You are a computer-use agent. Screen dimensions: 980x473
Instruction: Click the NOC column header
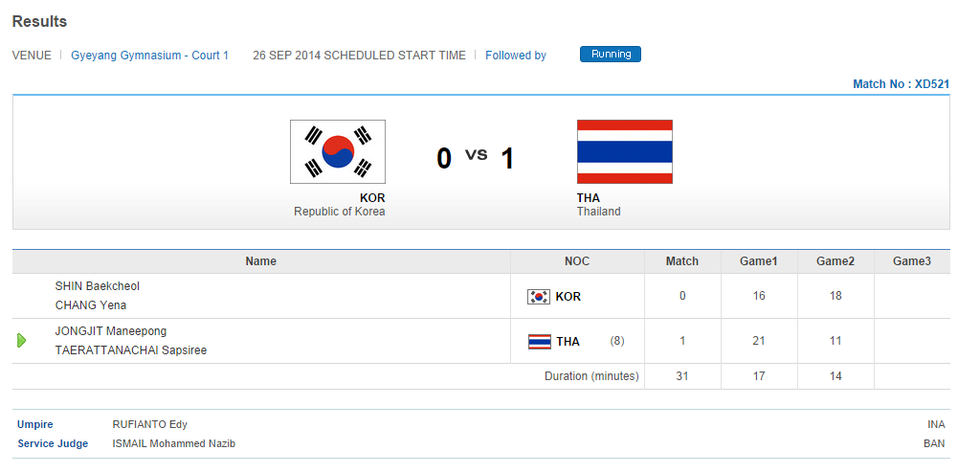(x=577, y=261)
